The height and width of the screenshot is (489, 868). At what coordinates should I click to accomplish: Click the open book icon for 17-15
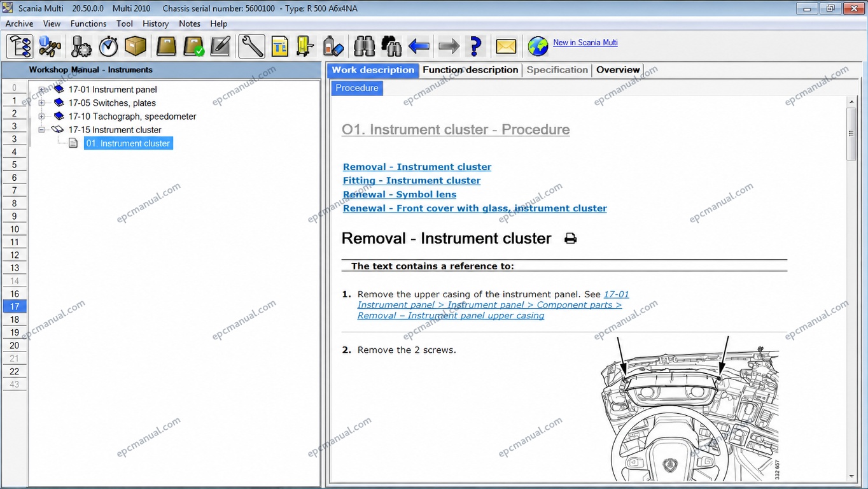[59, 130]
